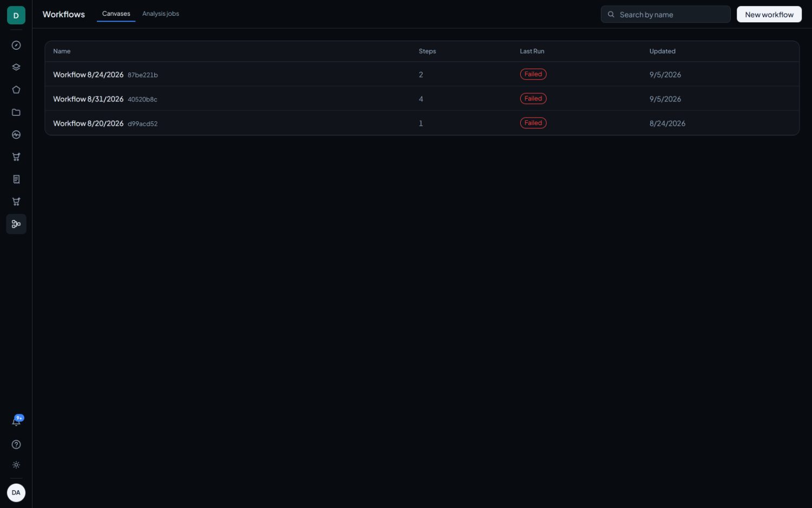Open Workflow 8/31/2026 from the list
This screenshot has height=508, width=812.
click(88, 99)
